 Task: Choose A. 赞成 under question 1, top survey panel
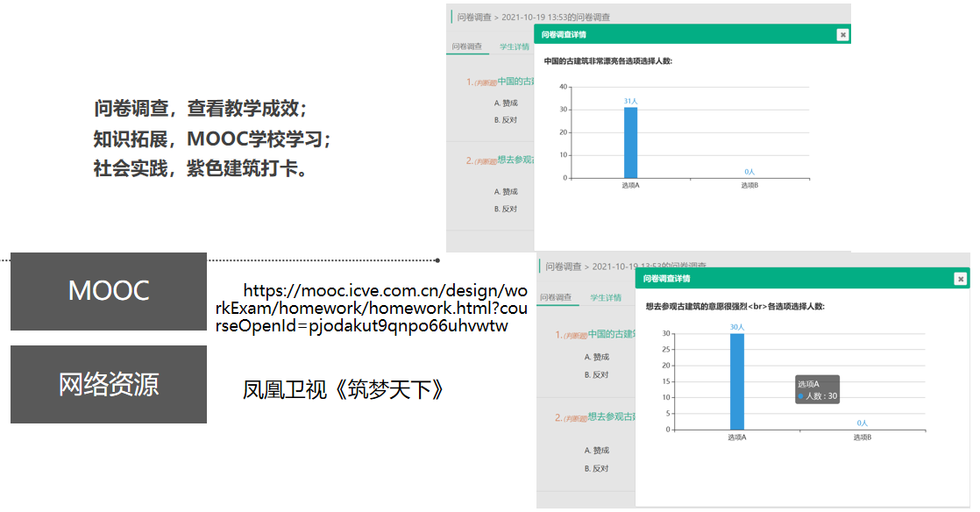506,103
